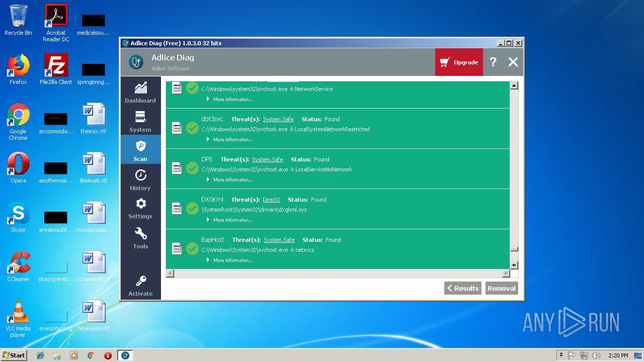Click vertical scrollbar down arrow in results

click(514, 265)
